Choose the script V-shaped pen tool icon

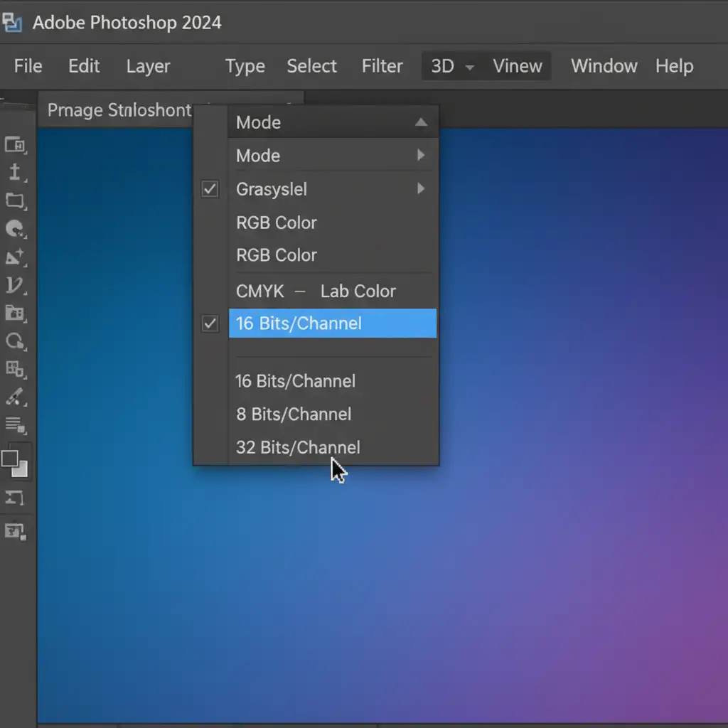[x=15, y=286]
